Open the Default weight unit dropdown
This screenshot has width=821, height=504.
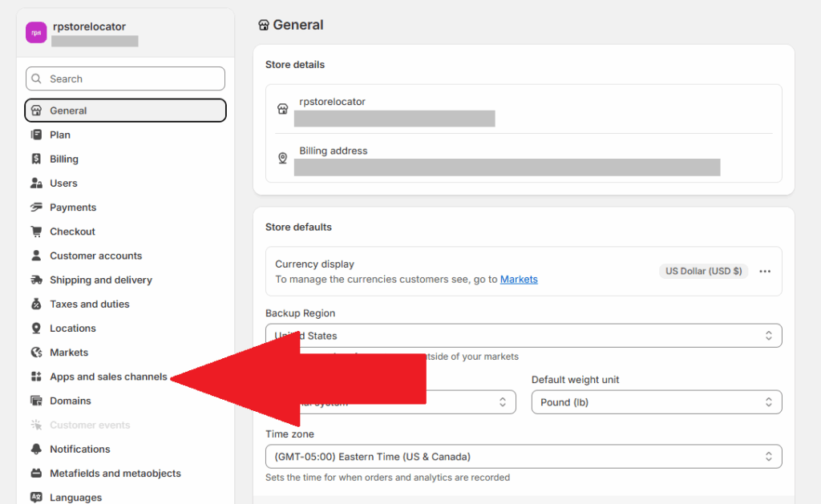pos(656,402)
